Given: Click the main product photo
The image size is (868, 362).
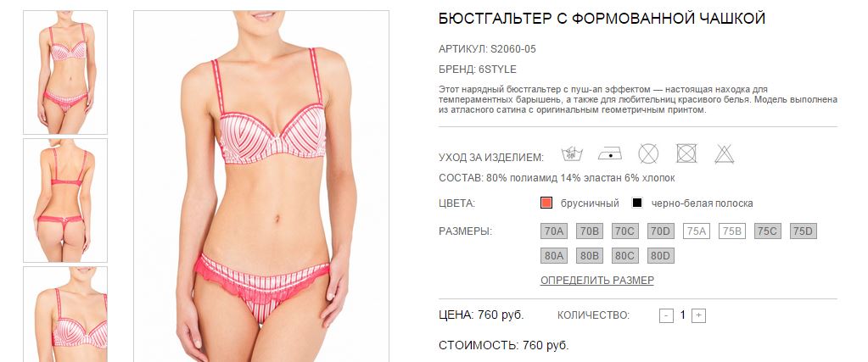Looking at the screenshot, I should coord(261,187).
